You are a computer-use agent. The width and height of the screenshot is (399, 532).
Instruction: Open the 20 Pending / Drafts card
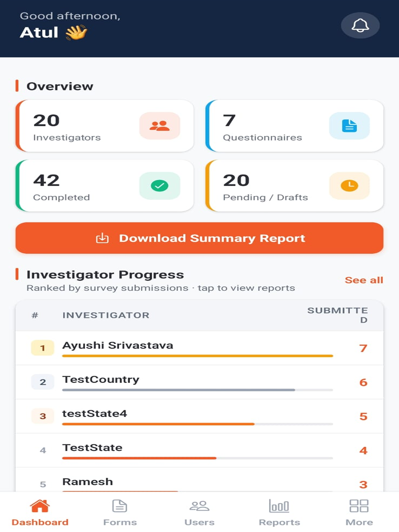click(294, 186)
